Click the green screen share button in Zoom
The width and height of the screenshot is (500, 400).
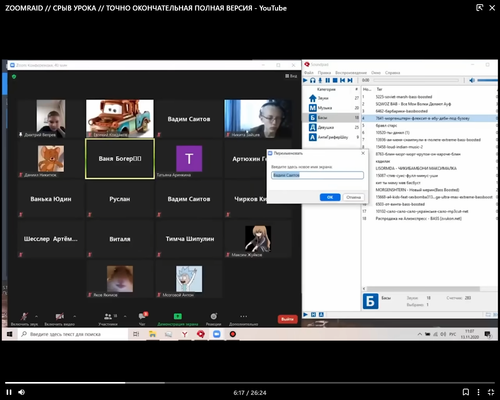coord(178,318)
